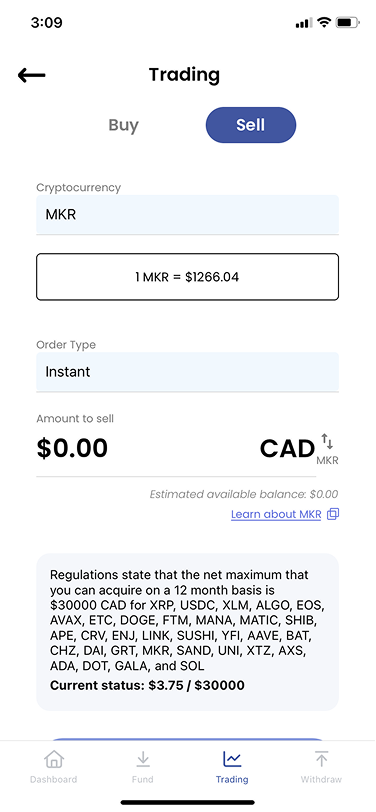
Task: Open the external link icon beside Learn about MKR
Action: (x=333, y=514)
